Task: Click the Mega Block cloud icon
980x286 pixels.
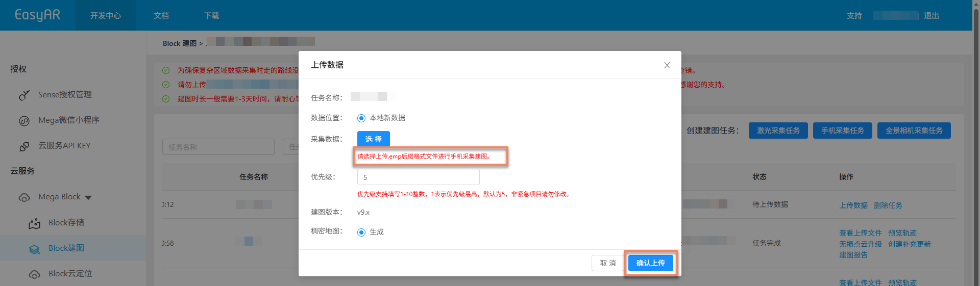Action: pyautogui.click(x=24, y=197)
